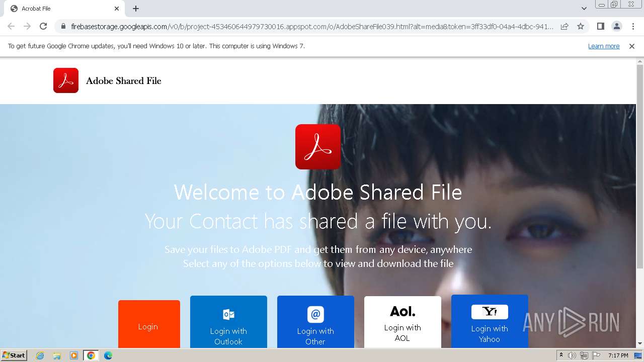Click 'Your Contact has shared a file' text
The image size is (644, 362).
pos(318,221)
